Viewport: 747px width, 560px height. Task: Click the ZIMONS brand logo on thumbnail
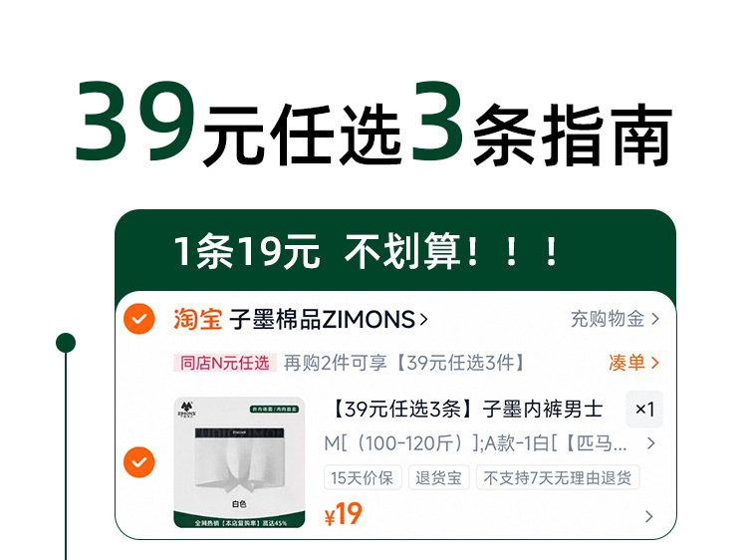tap(187, 410)
